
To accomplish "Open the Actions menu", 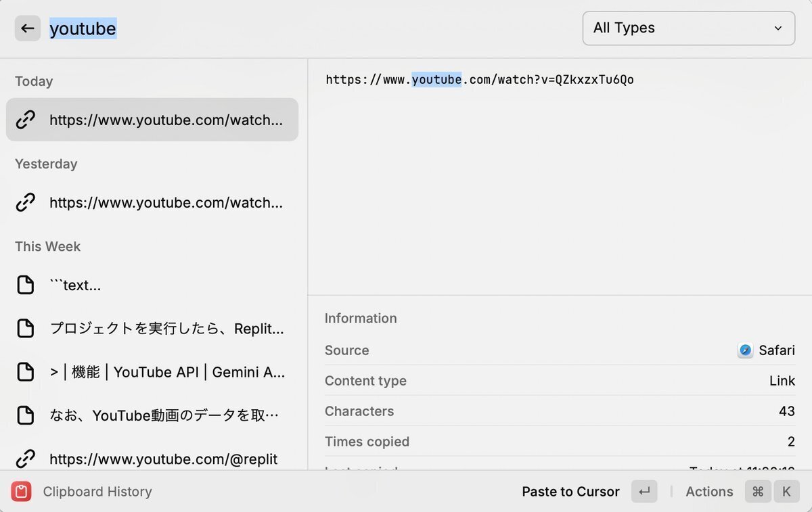I will pos(709,492).
